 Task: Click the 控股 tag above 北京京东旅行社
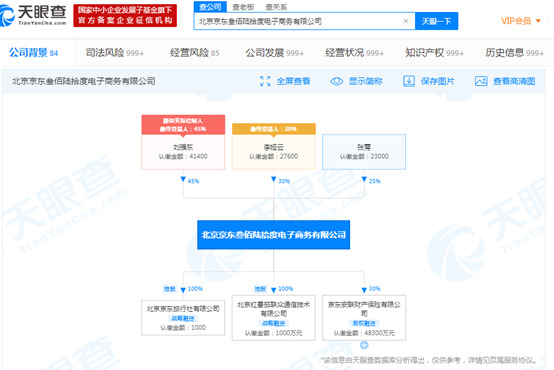tap(170, 289)
